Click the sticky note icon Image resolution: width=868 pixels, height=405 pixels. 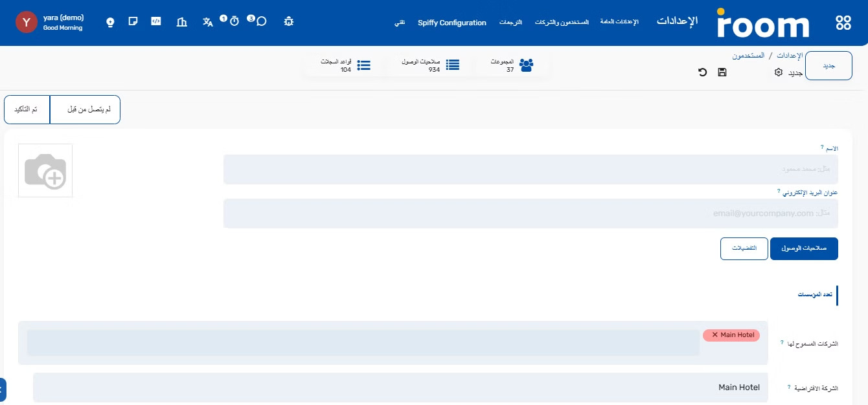pyautogui.click(x=133, y=21)
